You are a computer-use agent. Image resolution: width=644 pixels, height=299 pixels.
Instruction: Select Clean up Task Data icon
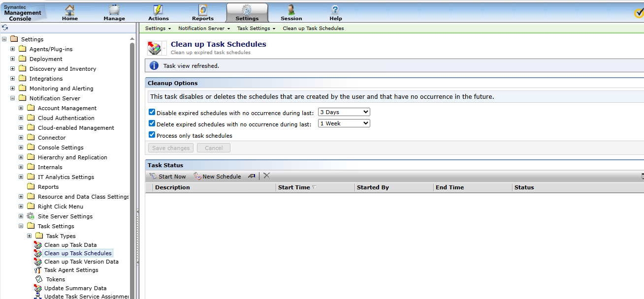click(38, 245)
